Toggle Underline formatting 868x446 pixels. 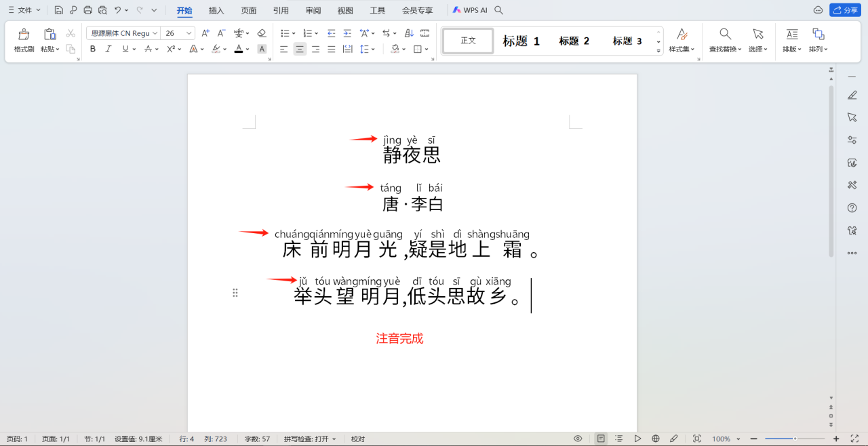[125, 49]
